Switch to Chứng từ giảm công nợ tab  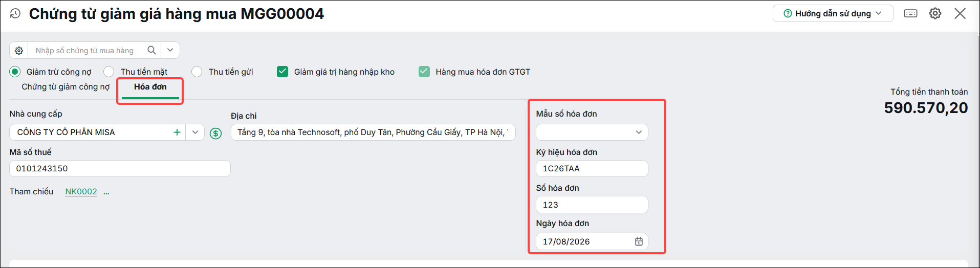tap(66, 87)
